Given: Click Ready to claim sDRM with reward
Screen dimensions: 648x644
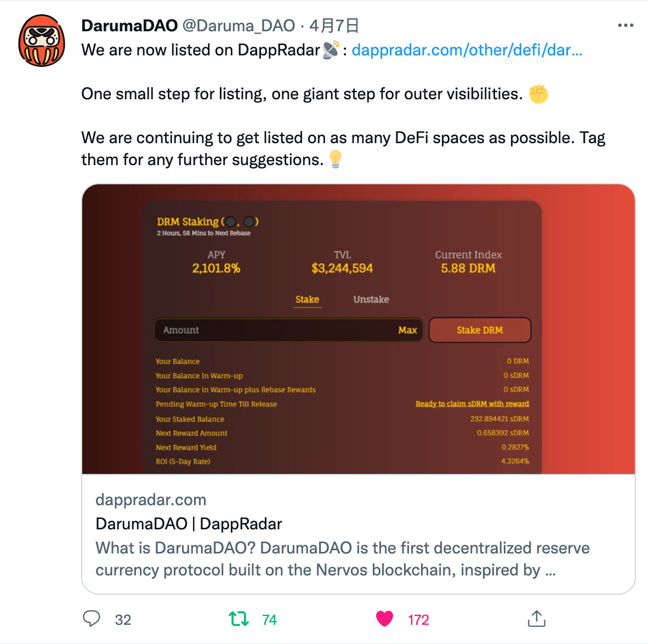Looking at the screenshot, I should [472, 404].
